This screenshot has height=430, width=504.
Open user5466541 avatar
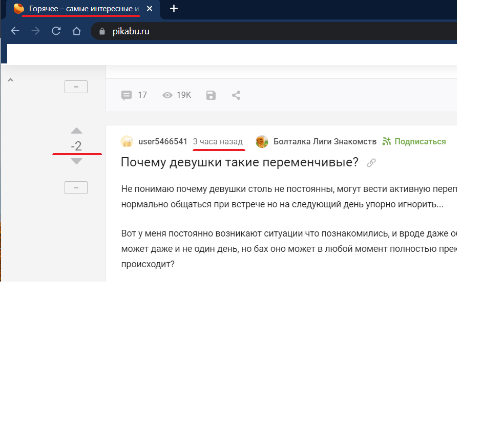pos(127,142)
